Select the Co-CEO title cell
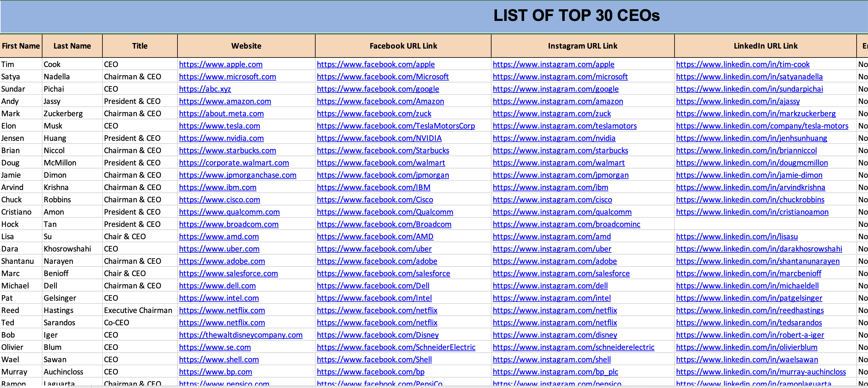This screenshot has height=388, width=868. click(140, 323)
